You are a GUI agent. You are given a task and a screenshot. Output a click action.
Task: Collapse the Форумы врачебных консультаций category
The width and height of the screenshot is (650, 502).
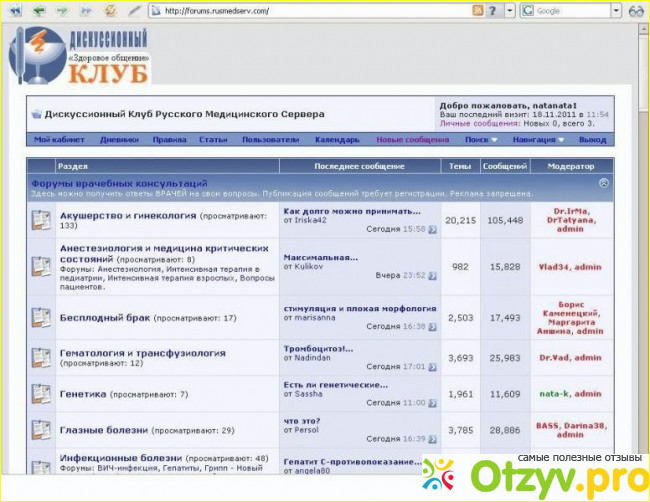tap(604, 184)
